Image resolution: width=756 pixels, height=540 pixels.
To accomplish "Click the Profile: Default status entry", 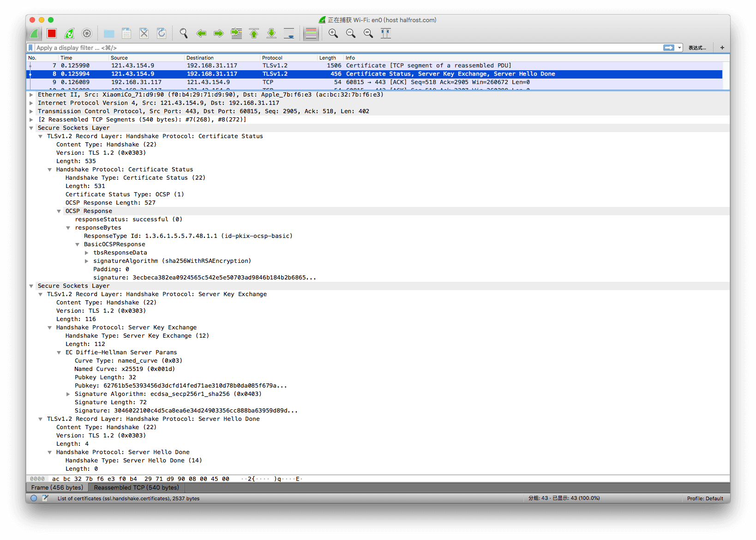I will pyautogui.click(x=705, y=498).
